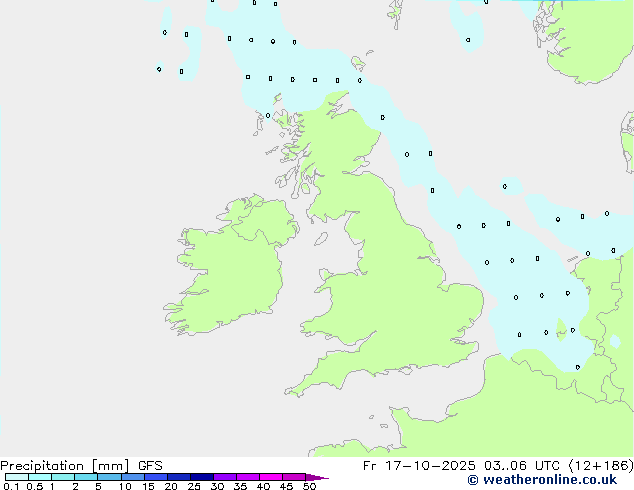Click the '03..06 UTC' time text
Viewport: 634px width, 490px height.
pyautogui.click(x=522, y=466)
